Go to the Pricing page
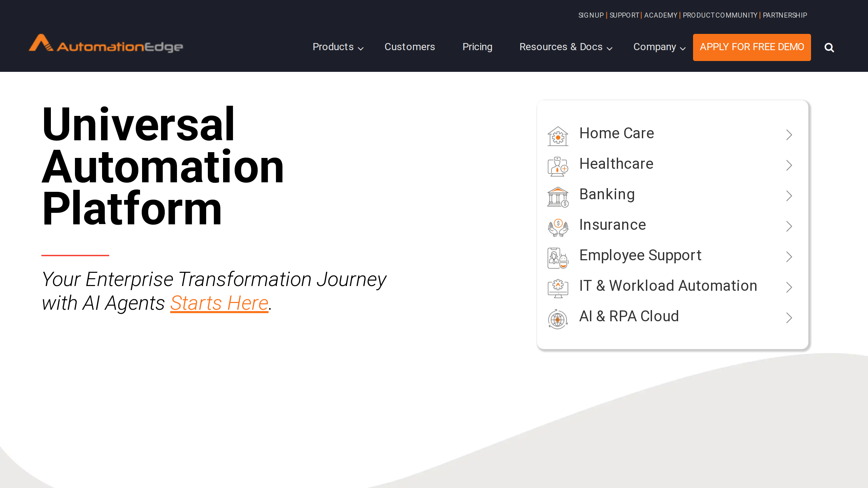Viewport: 868px width, 488px height. (477, 47)
